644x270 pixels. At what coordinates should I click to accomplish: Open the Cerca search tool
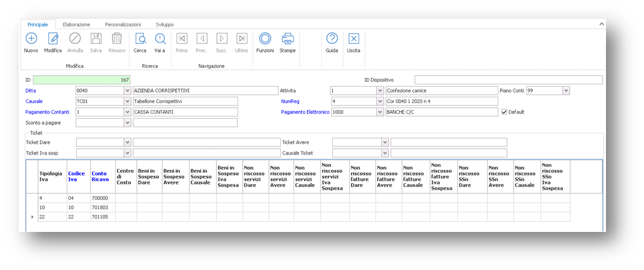click(x=140, y=39)
